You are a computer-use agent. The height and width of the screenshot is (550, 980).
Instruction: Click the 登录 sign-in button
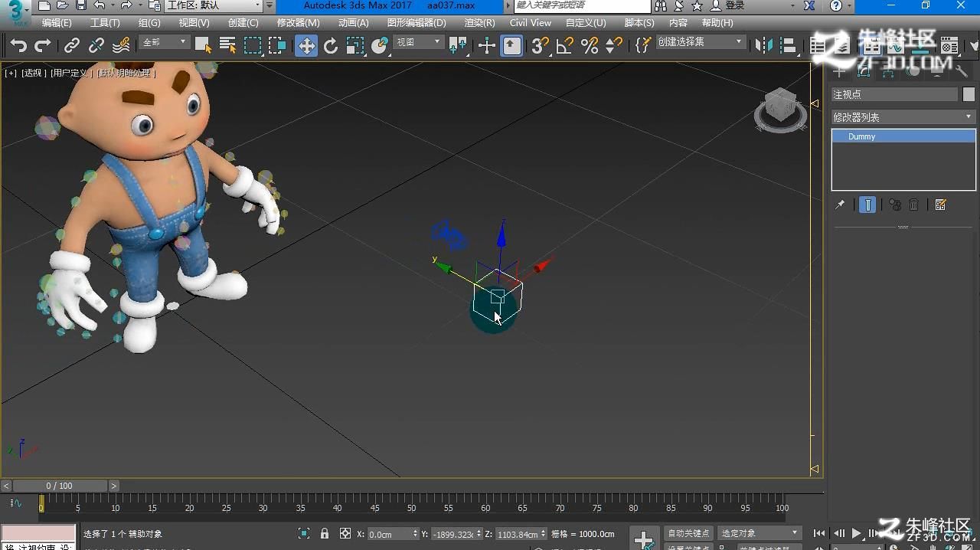tap(727, 5)
